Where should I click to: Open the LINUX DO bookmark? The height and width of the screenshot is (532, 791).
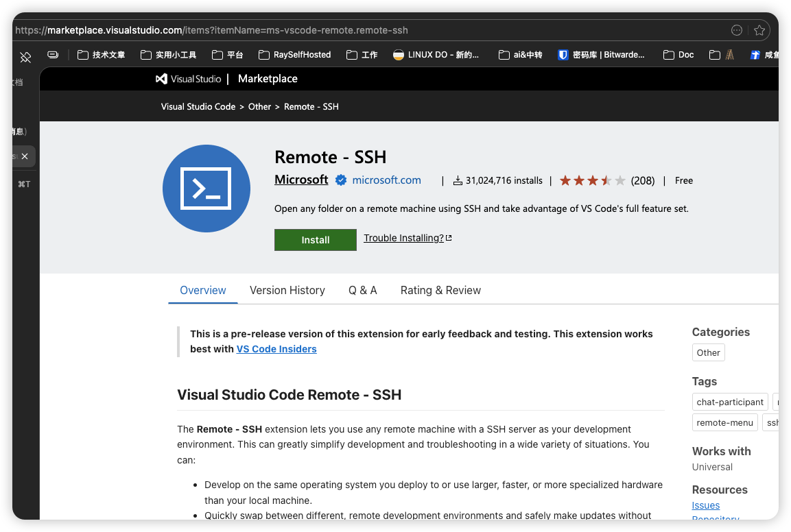coord(436,55)
